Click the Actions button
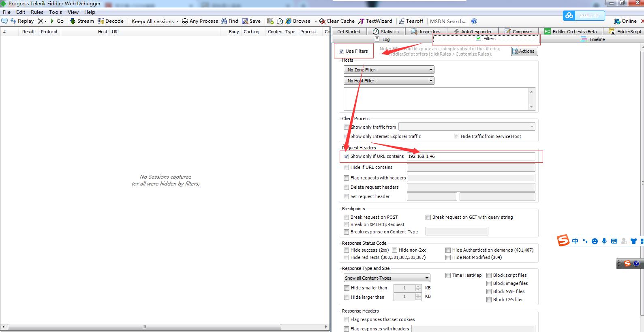Screen dimensions: 644x332 click(524, 51)
